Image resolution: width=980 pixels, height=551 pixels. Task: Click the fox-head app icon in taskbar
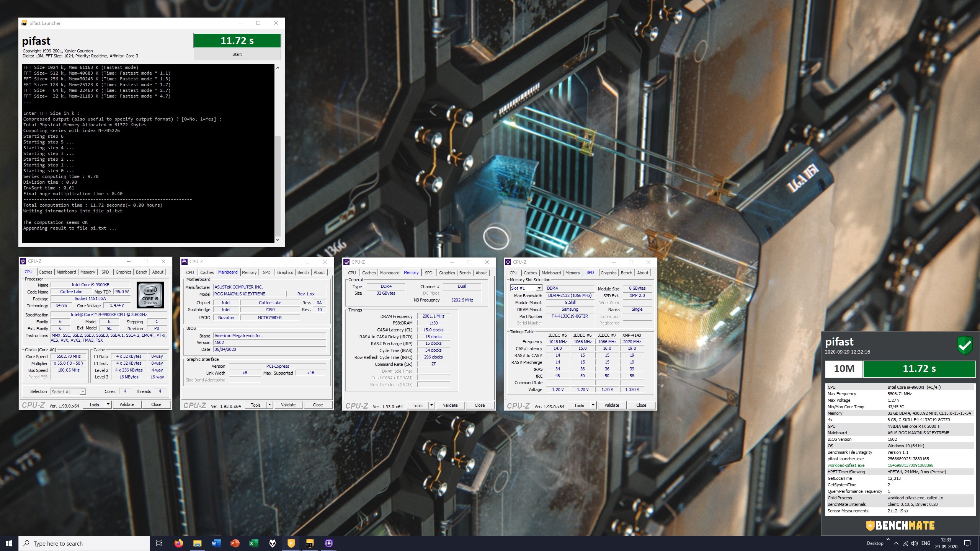coord(272,543)
